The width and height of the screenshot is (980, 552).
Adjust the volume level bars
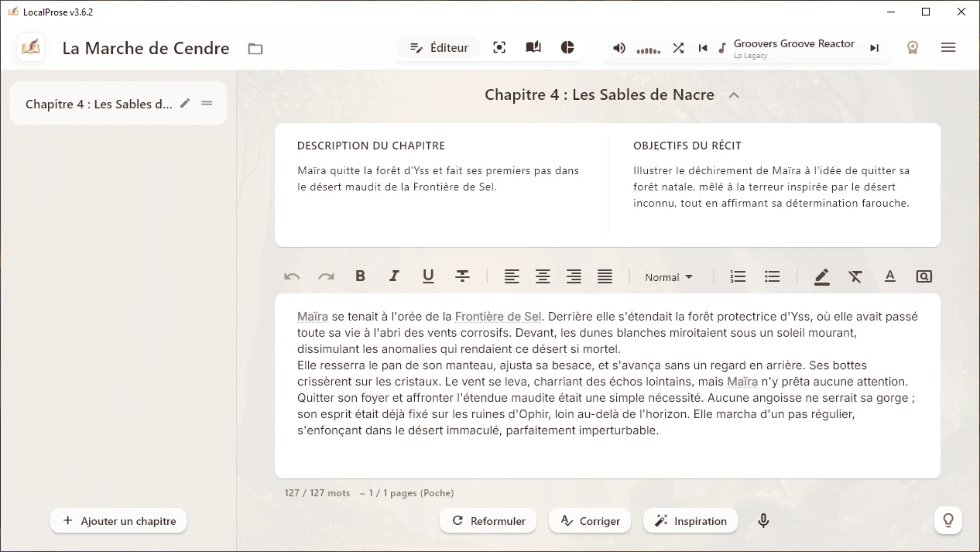point(649,50)
